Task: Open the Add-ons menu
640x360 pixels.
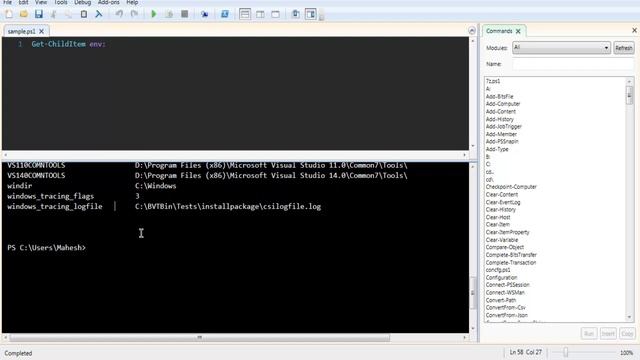Action: point(109,2)
